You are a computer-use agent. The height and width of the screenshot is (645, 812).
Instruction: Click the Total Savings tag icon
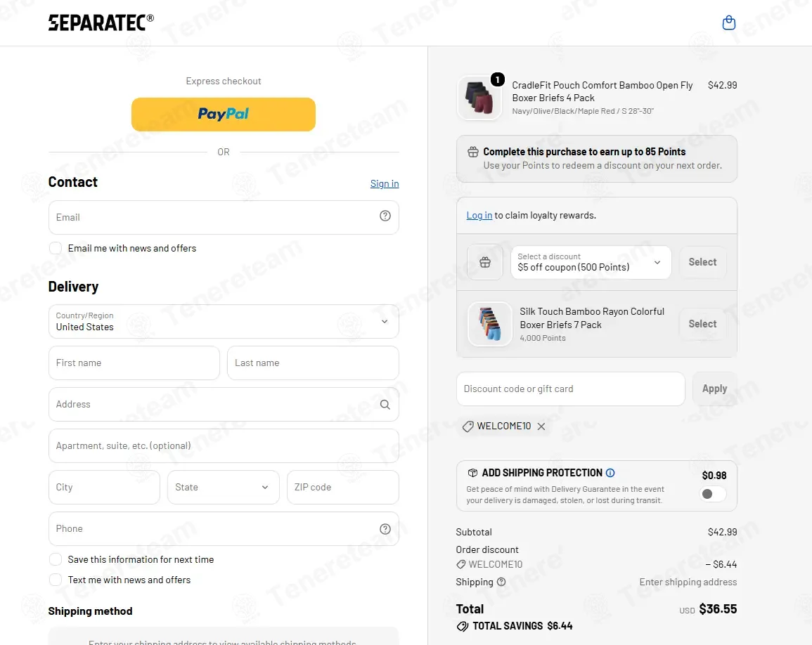point(462,626)
